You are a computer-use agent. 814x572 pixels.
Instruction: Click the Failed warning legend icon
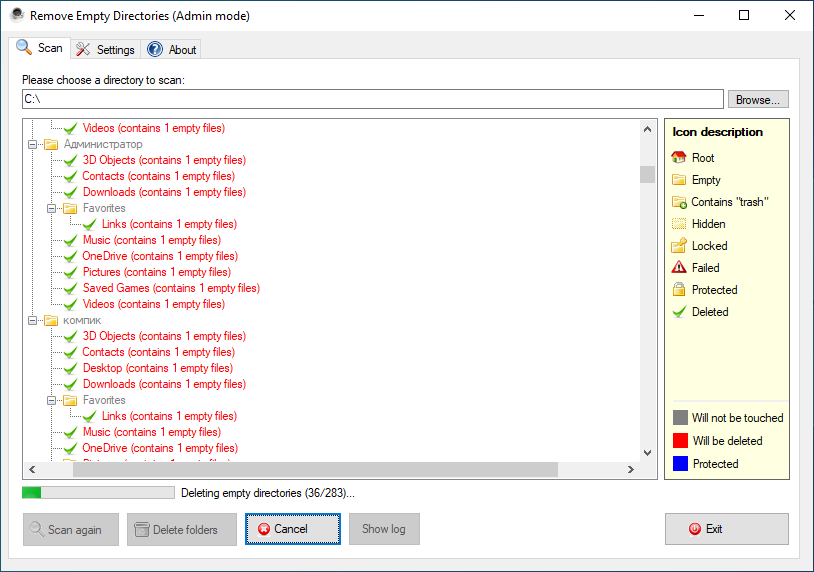point(679,268)
